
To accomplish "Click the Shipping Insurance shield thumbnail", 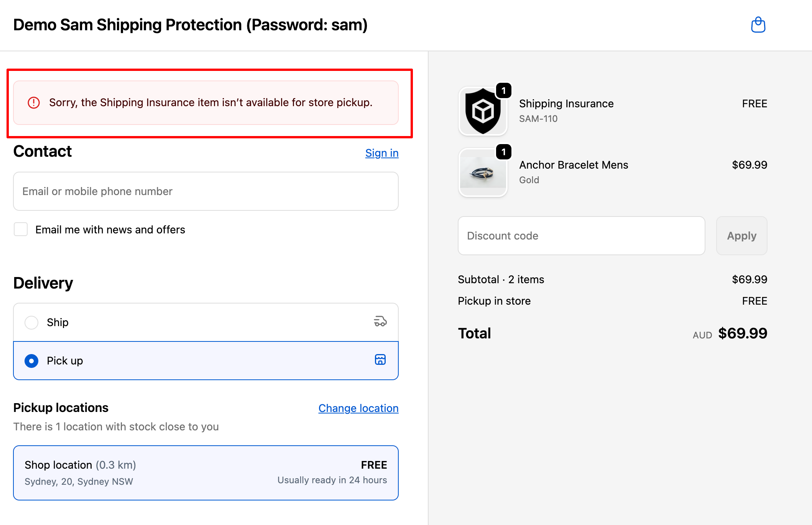I will coord(483,112).
